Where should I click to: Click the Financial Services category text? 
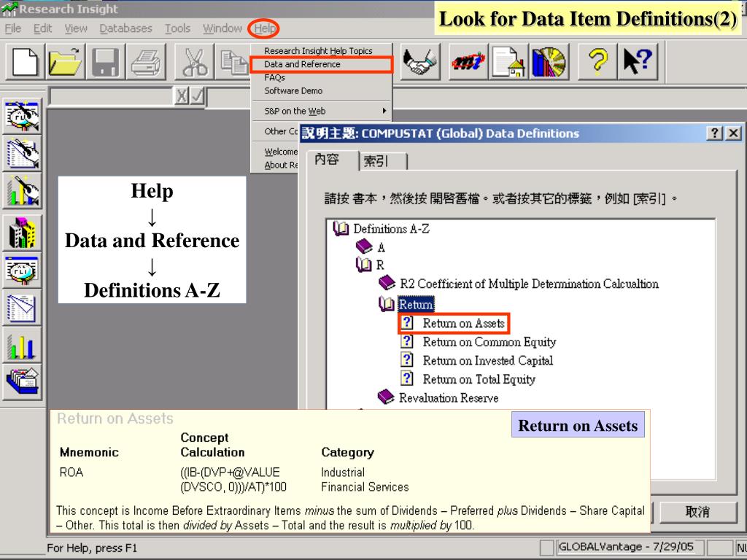(365, 487)
